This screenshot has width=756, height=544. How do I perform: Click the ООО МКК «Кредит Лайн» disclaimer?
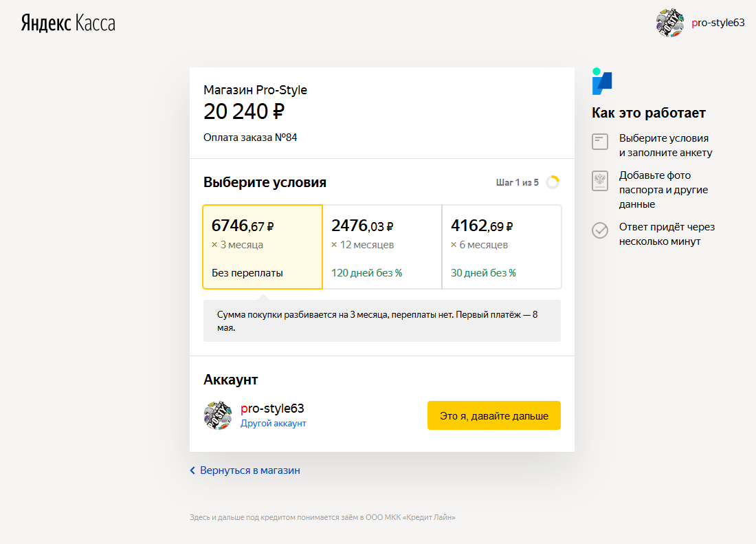322,517
